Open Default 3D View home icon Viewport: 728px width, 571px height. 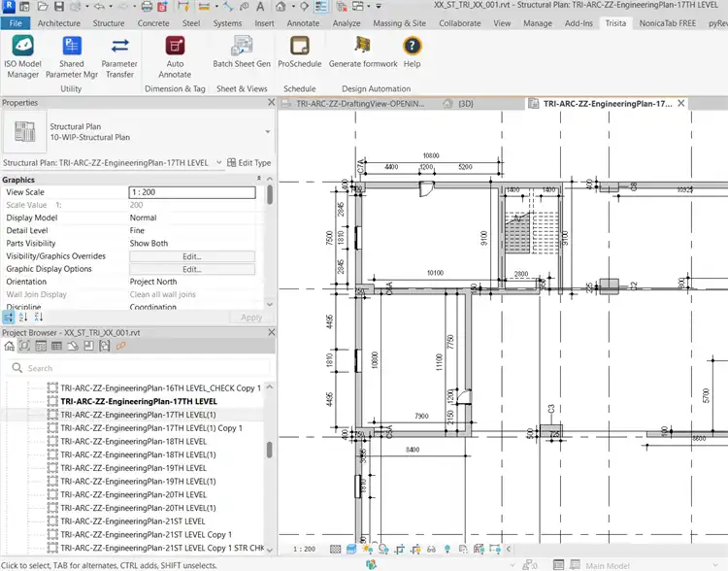coord(281,7)
